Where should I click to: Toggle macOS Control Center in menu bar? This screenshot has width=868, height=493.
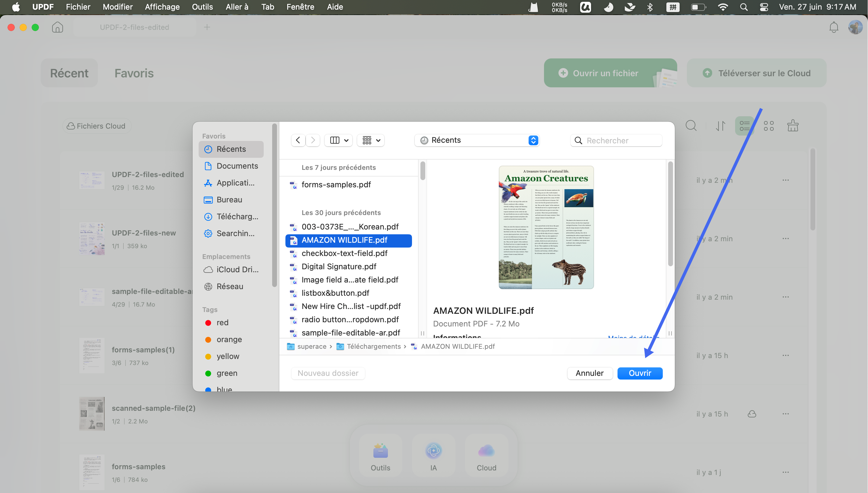tap(763, 7)
